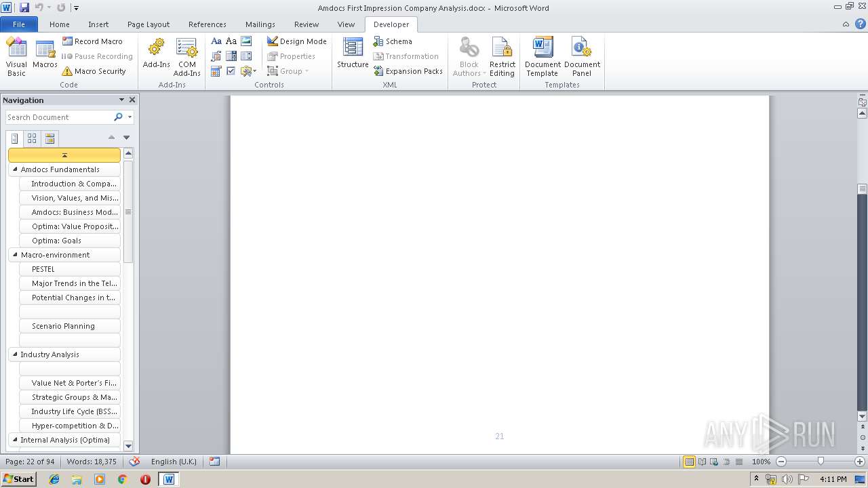Show page thumbnails tab in Navigation
This screenshot has width=868, height=488.
click(x=32, y=138)
